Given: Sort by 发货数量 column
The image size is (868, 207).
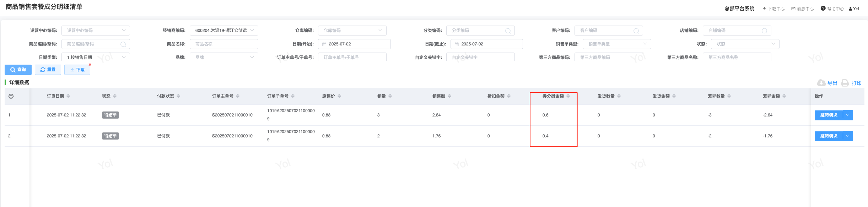Looking at the screenshot, I should pos(619,96).
